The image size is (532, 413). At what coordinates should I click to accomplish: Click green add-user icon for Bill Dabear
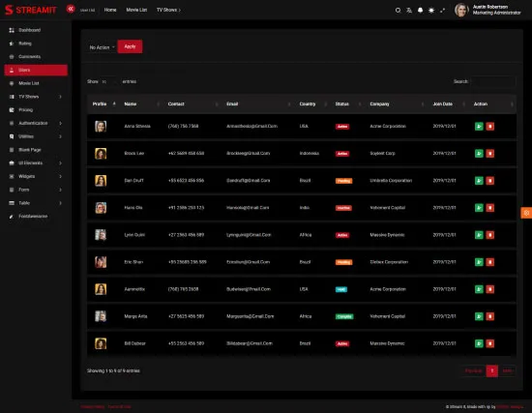[479, 343]
